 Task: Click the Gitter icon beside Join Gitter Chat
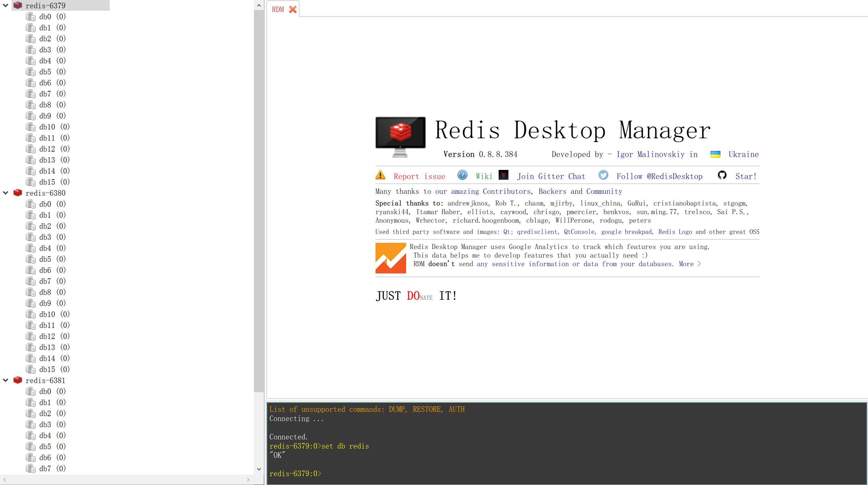[x=504, y=175]
